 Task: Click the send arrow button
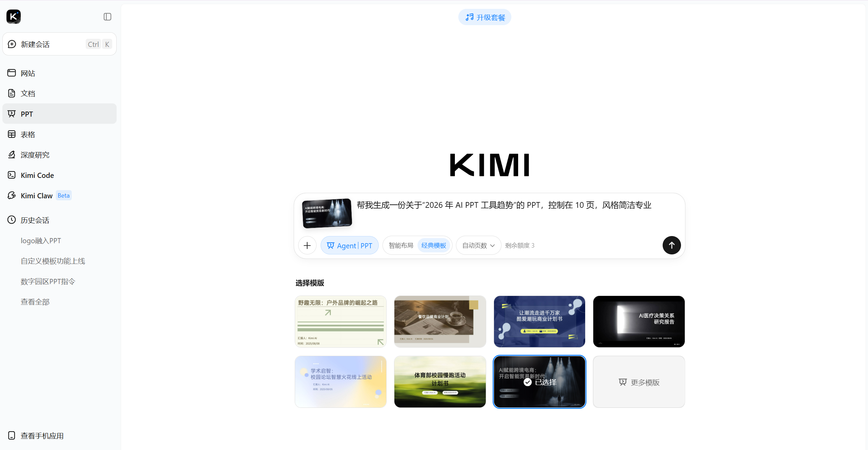pos(671,245)
